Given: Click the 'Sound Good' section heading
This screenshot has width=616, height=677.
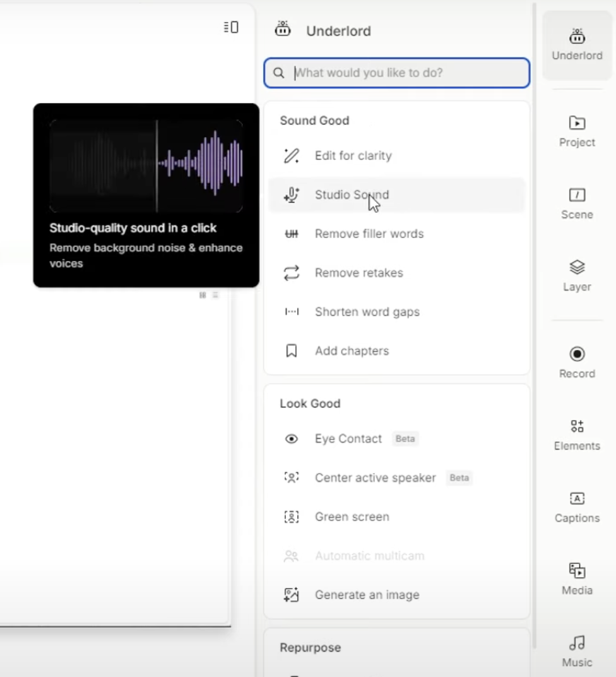Looking at the screenshot, I should 314,121.
